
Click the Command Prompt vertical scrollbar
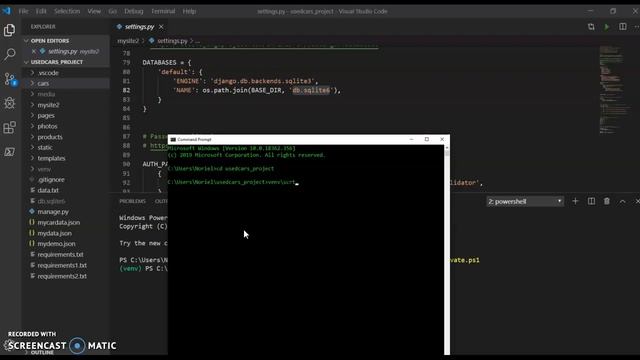(447, 250)
